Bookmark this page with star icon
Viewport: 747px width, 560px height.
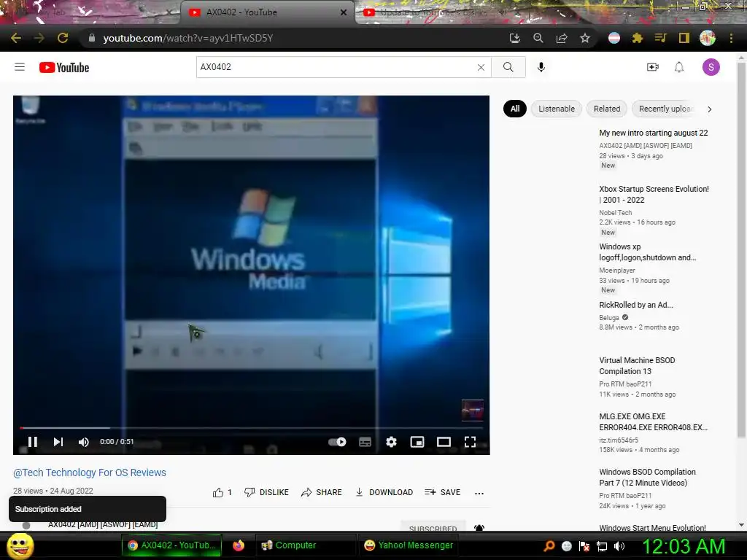click(585, 38)
